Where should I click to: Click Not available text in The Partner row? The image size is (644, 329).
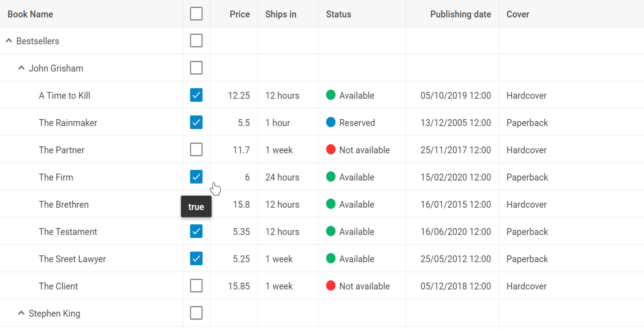[x=364, y=150]
